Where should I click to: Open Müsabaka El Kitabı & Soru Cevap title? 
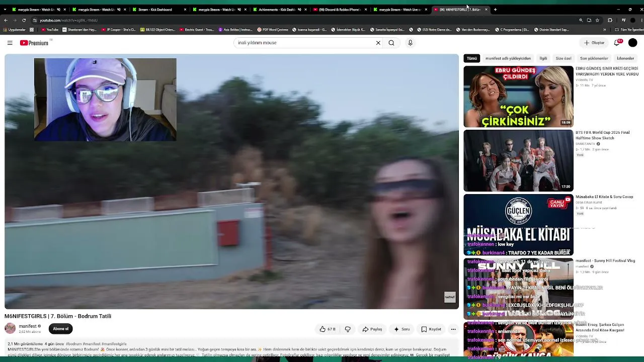pyautogui.click(x=604, y=197)
